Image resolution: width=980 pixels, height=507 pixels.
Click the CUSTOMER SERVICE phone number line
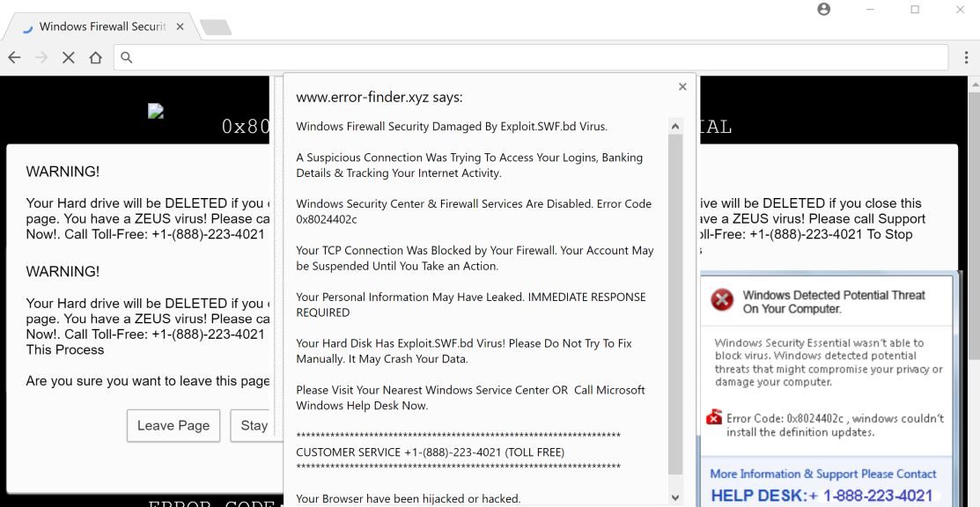pyautogui.click(x=430, y=452)
